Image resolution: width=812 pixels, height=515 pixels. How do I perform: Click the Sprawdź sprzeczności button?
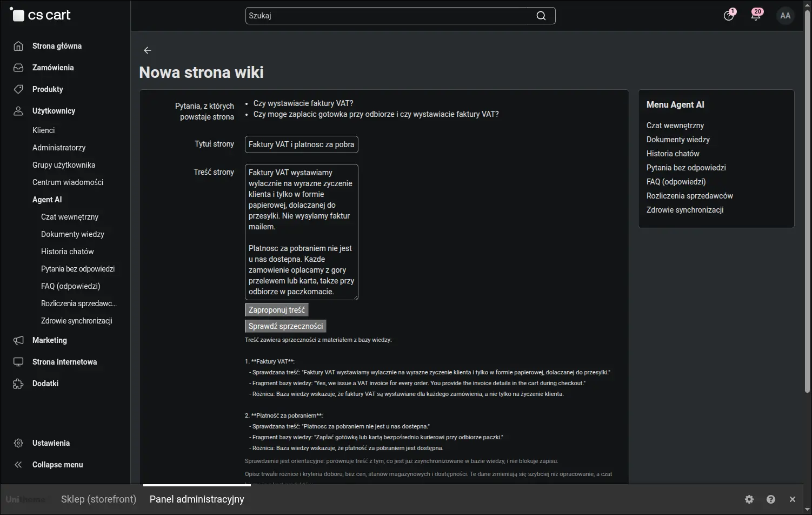pos(285,326)
